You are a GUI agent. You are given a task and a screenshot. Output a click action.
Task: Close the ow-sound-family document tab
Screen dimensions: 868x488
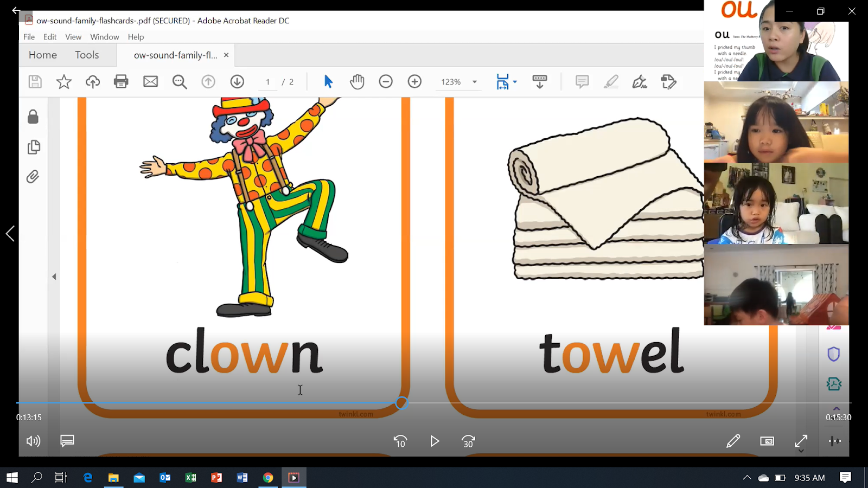[226, 55]
